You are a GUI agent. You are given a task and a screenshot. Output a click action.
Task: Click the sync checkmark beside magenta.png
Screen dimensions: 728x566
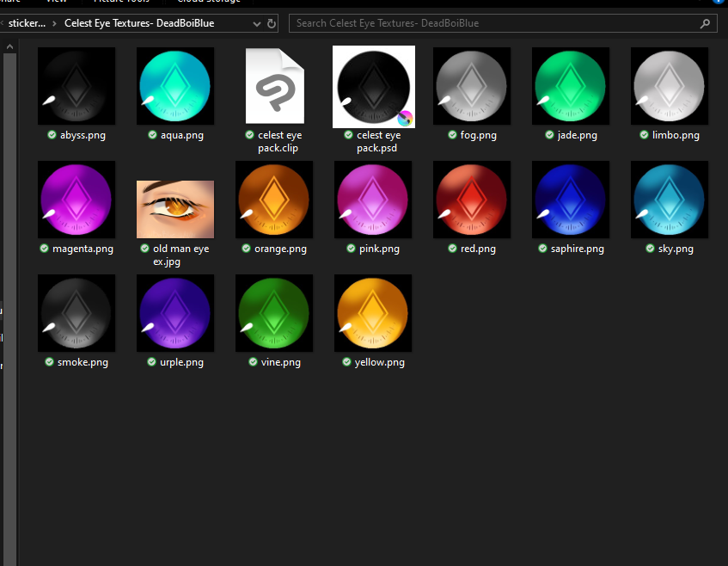pyautogui.click(x=44, y=248)
